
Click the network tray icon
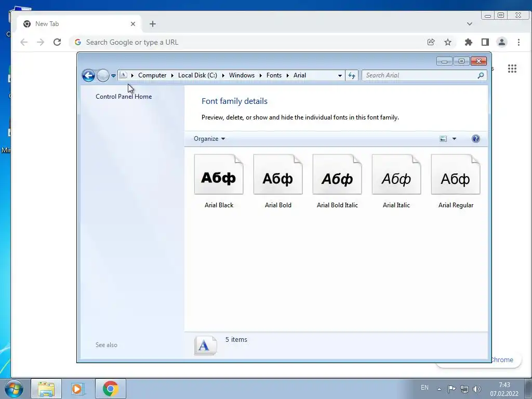pyautogui.click(x=464, y=389)
